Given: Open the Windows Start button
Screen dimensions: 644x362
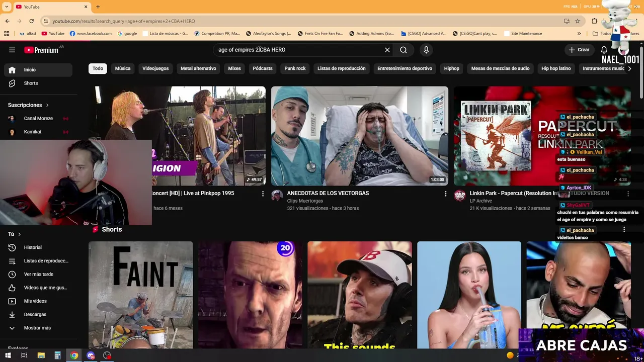Looking at the screenshot, I should pos(8,355).
